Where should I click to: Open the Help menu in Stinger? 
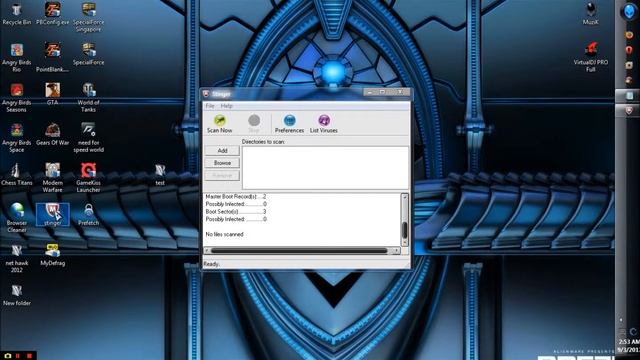[x=227, y=106]
